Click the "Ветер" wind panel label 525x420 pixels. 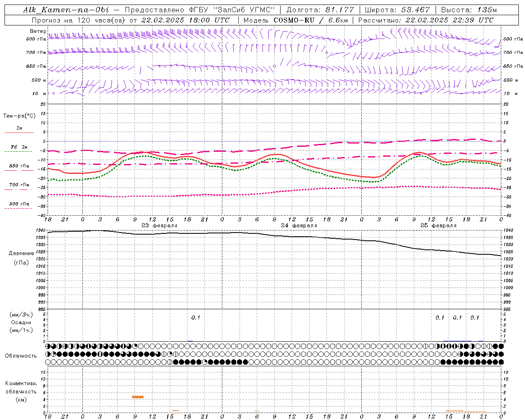tap(38, 31)
